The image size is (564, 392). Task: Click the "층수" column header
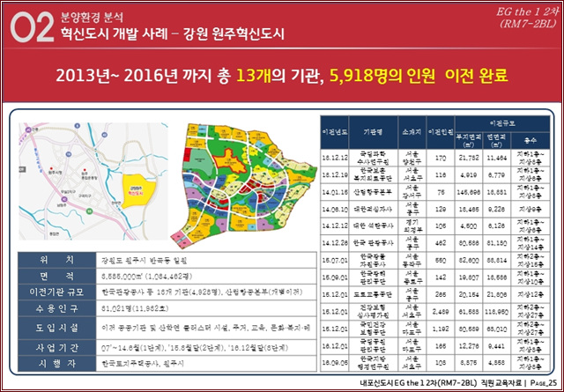[531, 141]
